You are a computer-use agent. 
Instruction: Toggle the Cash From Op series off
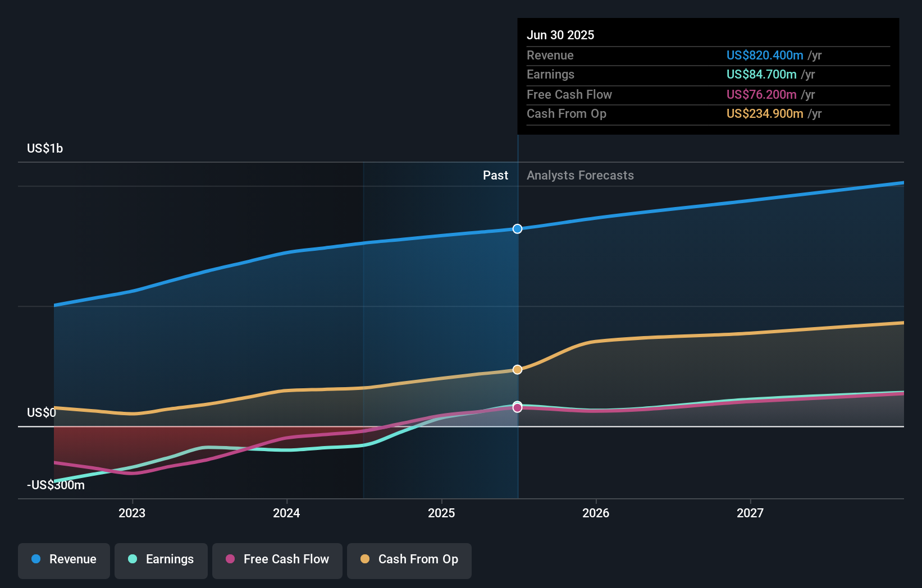[409, 559]
